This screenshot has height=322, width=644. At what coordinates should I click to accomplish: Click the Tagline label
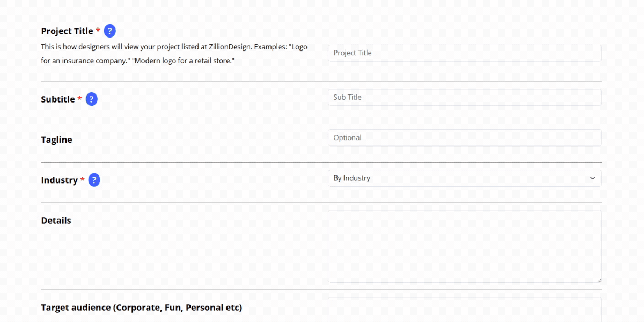click(56, 140)
